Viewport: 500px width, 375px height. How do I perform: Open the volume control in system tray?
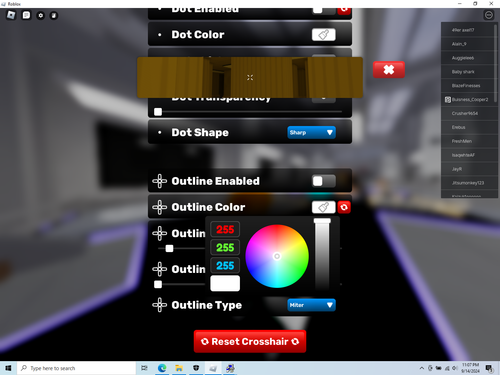[x=454, y=368]
